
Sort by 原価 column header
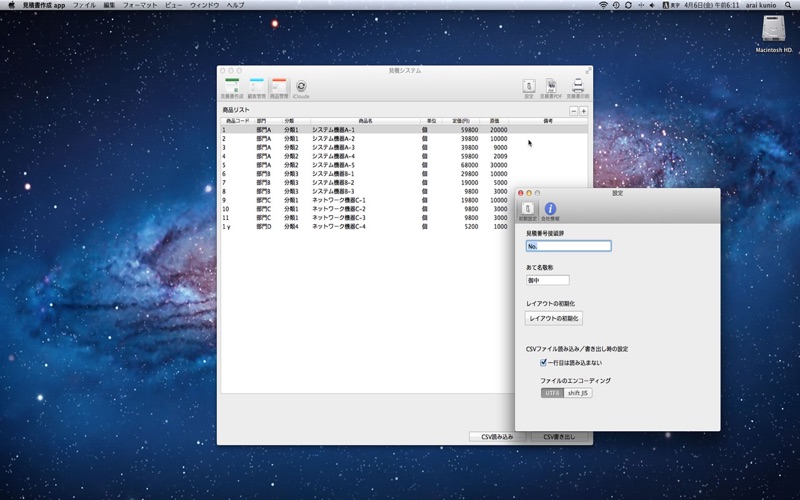click(494, 121)
